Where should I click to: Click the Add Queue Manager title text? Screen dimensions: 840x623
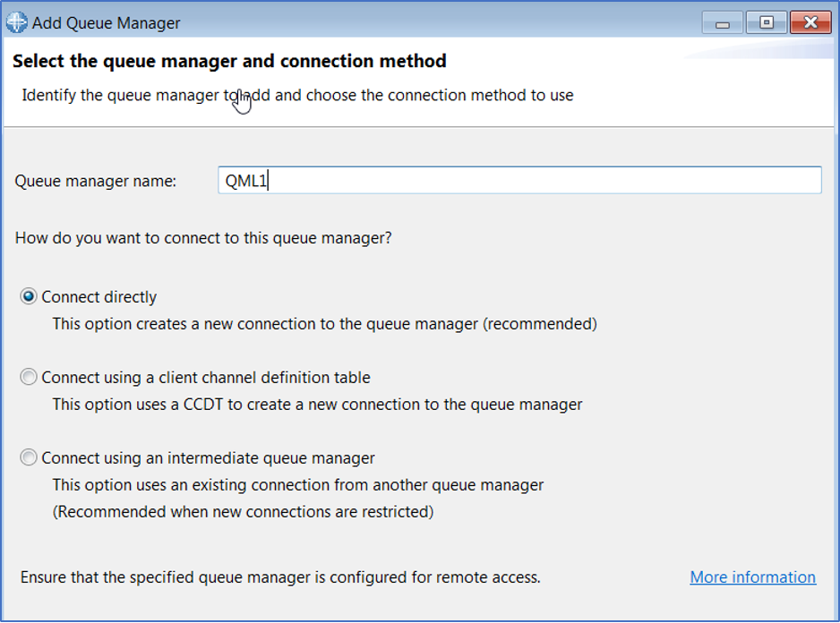pos(106,22)
